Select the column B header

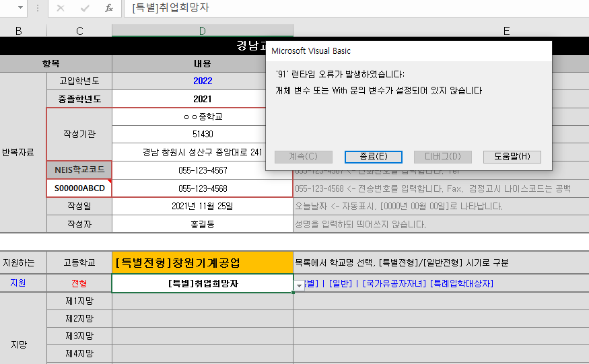pyautogui.click(x=18, y=30)
